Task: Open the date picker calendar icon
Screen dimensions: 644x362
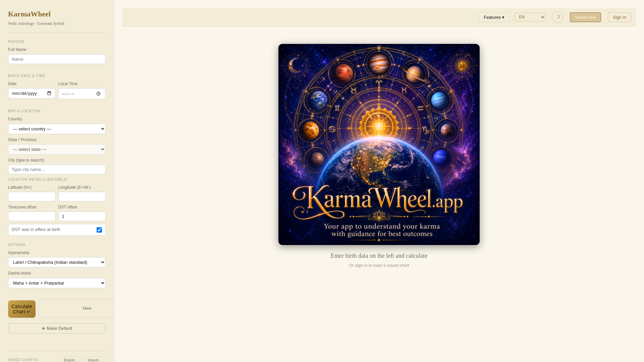Action: coord(49,93)
